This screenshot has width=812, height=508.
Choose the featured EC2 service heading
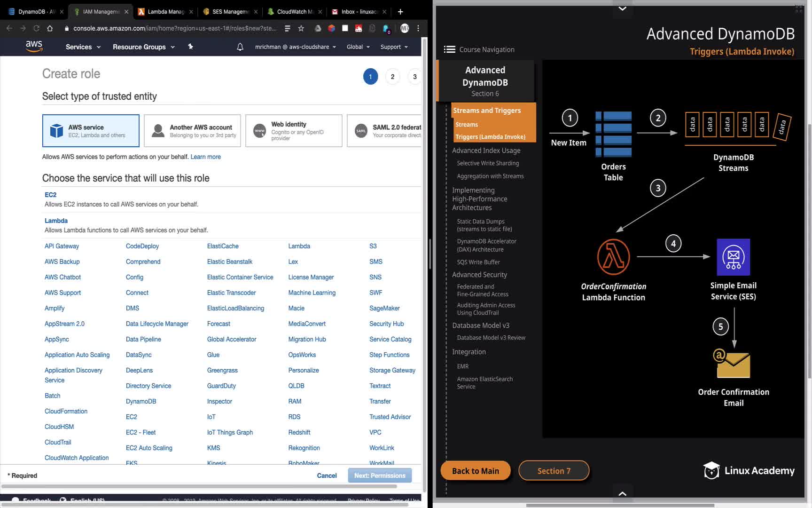pyautogui.click(x=50, y=195)
